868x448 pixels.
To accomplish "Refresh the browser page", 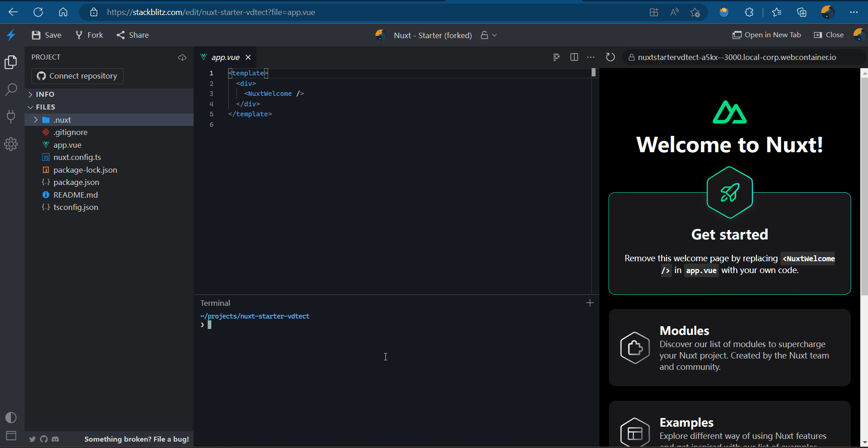I will pos(38,12).
